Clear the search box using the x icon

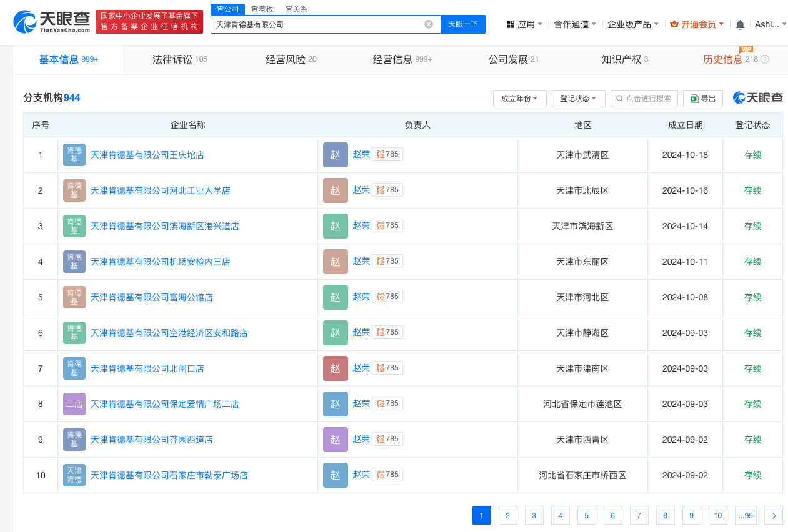[x=429, y=24]
